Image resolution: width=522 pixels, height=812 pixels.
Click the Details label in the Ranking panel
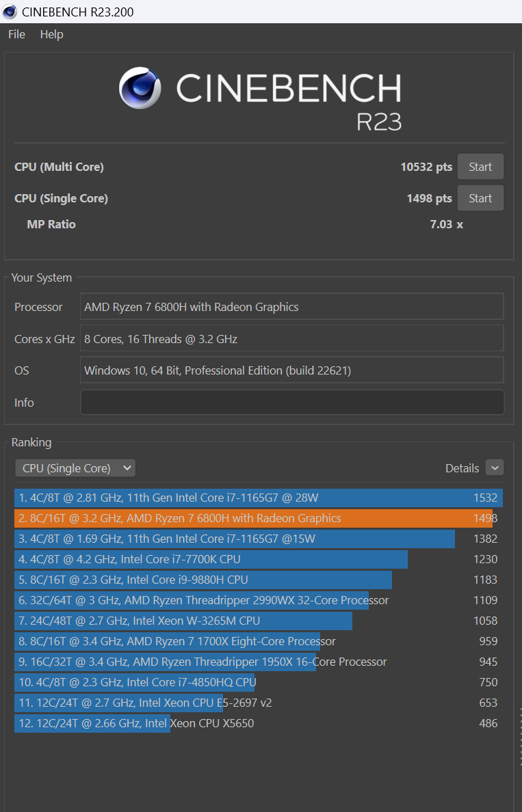(x=462, y=468)
